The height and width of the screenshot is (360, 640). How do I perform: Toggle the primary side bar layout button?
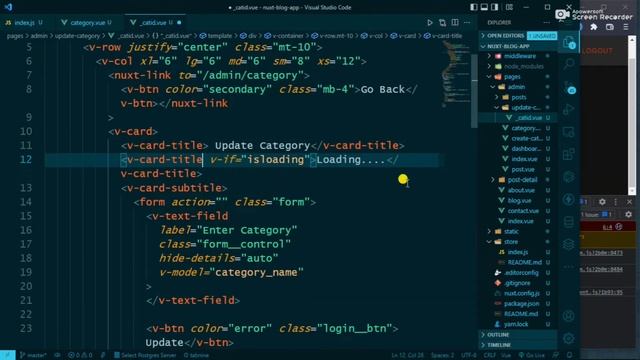[473, 7]
